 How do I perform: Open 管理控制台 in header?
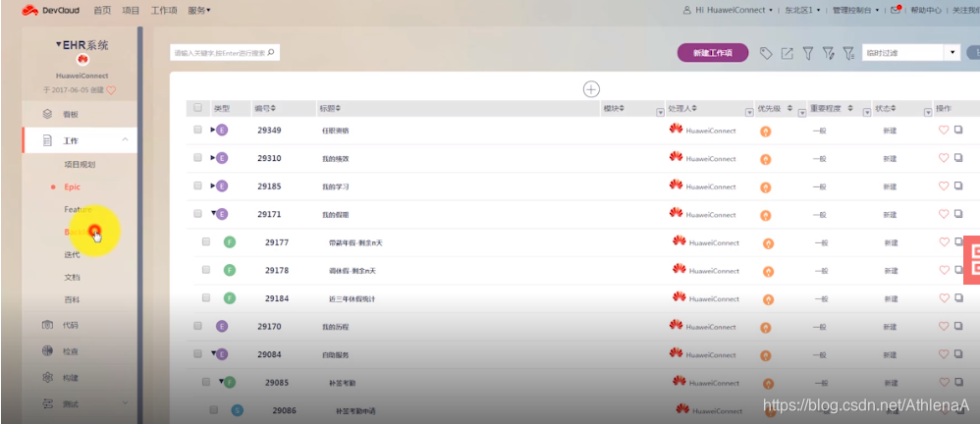pyautogui.click(x=855, y=10)
